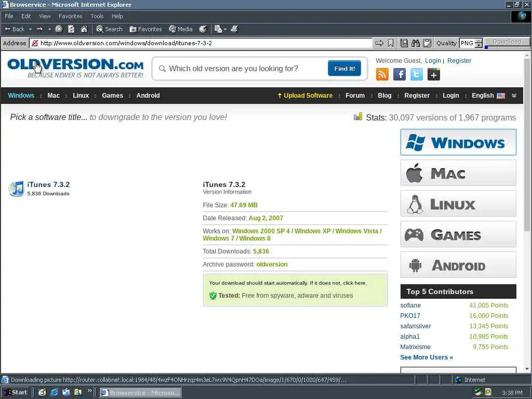Click the Refresh page toolbar icon
Screen dimensions: 532x399
71,29
